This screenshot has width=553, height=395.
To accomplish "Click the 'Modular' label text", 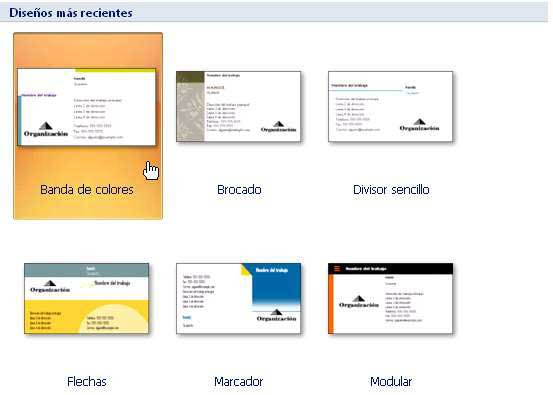I will pos(391,382).
